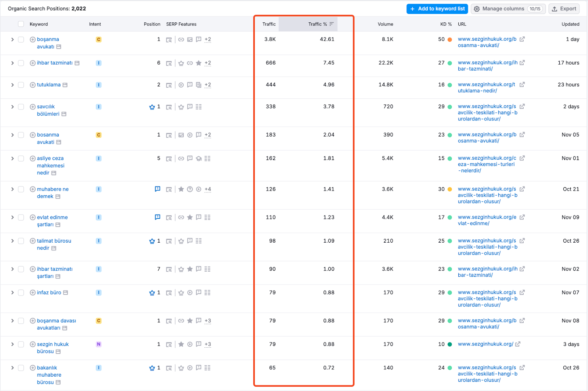Open URL www.sezginhukuk.org/ceza-mahkemesi-turleri-nelerdir/

(487, 164)
